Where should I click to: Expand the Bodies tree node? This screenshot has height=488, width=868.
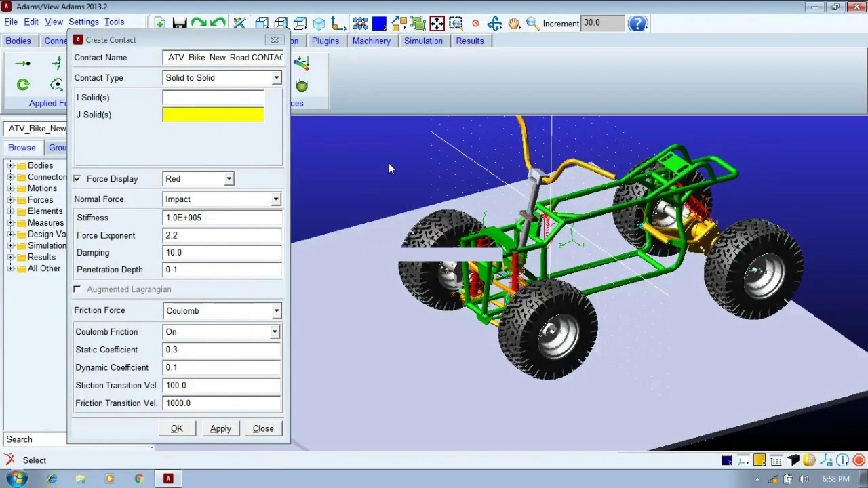click(11, 166)
